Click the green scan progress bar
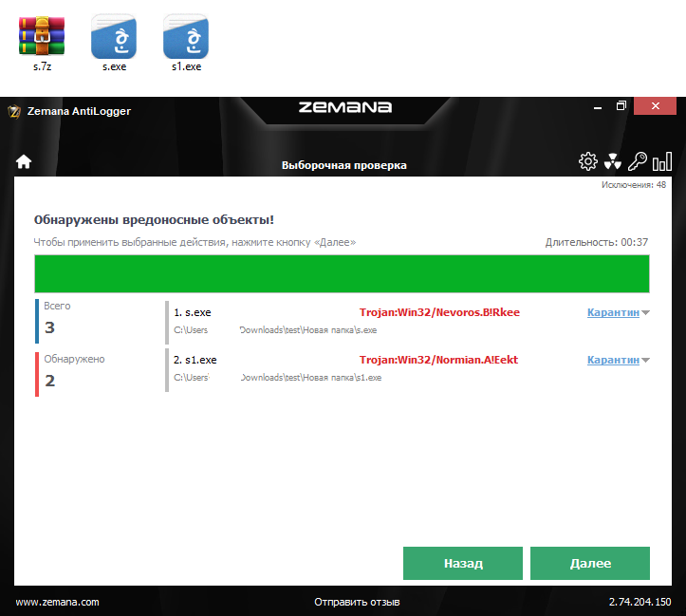This screenshot has width=686, height=616. [342, 274]
